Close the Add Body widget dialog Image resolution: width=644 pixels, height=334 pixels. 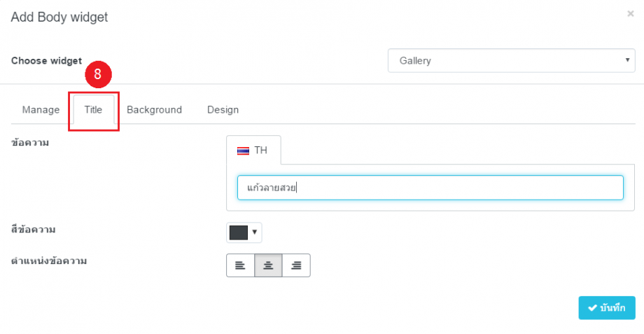point(630,13)
